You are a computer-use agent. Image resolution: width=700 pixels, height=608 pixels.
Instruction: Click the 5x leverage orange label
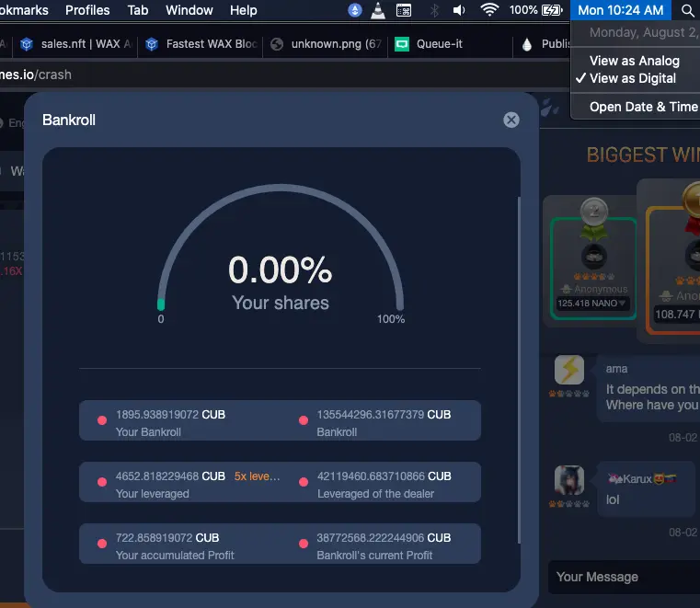258,476
